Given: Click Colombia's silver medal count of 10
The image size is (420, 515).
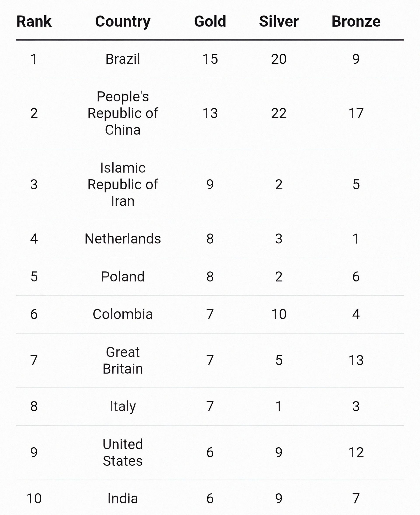Looking at the screenshot, I should [279, 314].
